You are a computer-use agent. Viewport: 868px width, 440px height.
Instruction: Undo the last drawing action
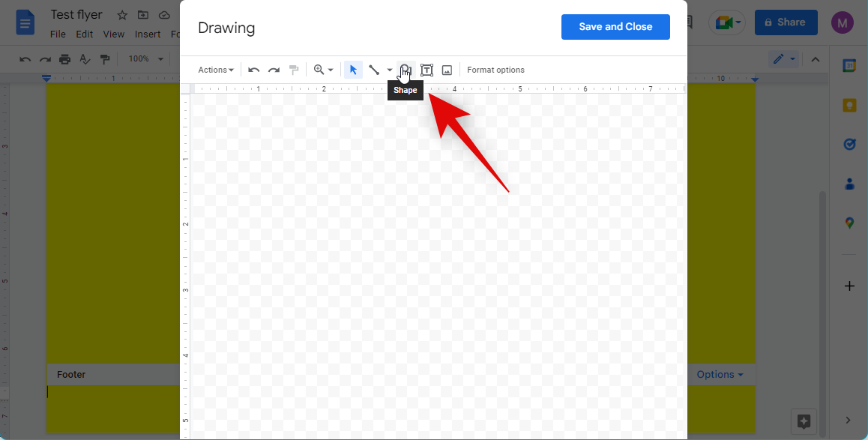point(254,70)
